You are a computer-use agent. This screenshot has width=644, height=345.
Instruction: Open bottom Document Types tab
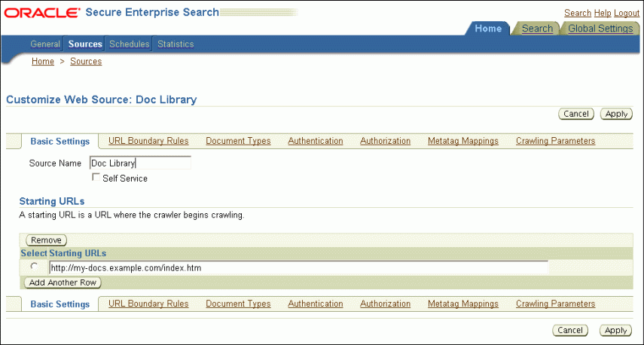pyautogui.click(x=238, y=304)
